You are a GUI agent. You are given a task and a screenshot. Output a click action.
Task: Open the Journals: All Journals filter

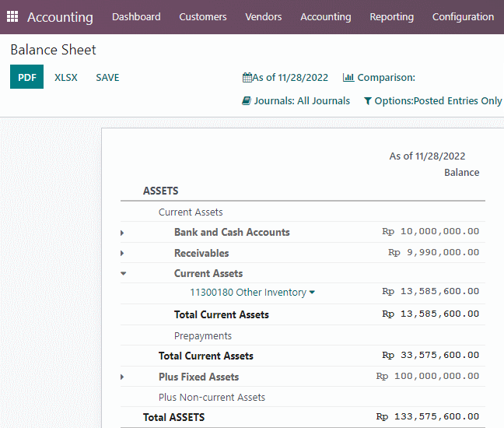click(296, 101)
